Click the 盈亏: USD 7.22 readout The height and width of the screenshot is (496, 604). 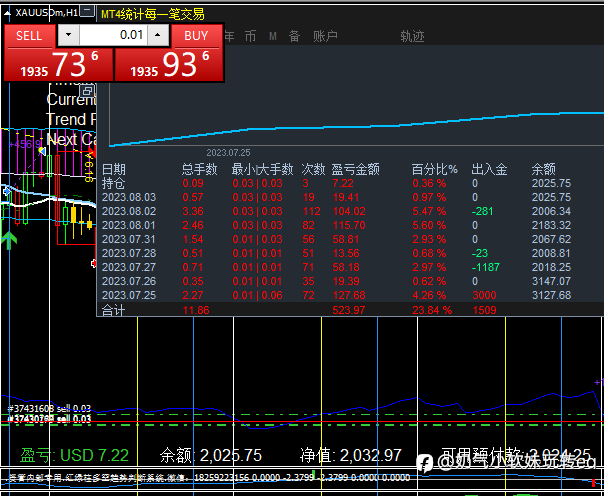point(74,455)
